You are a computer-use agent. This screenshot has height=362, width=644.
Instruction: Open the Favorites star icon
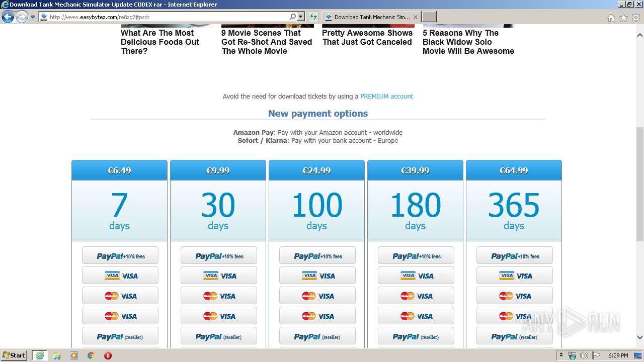pos(623,18)
